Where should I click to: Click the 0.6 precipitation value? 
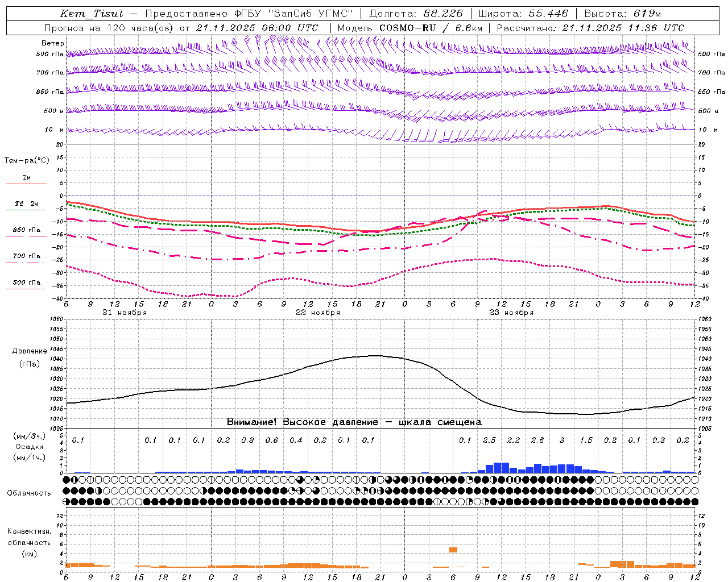pos(272,440)
